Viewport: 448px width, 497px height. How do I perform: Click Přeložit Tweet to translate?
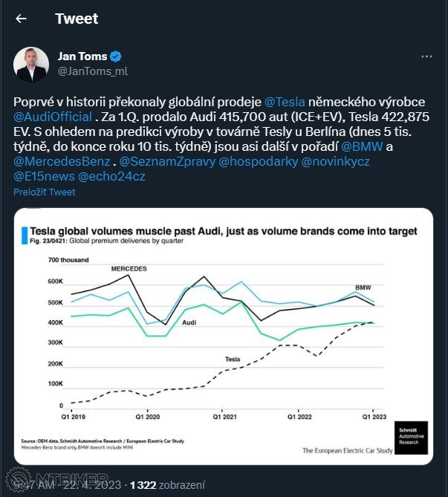44,192
